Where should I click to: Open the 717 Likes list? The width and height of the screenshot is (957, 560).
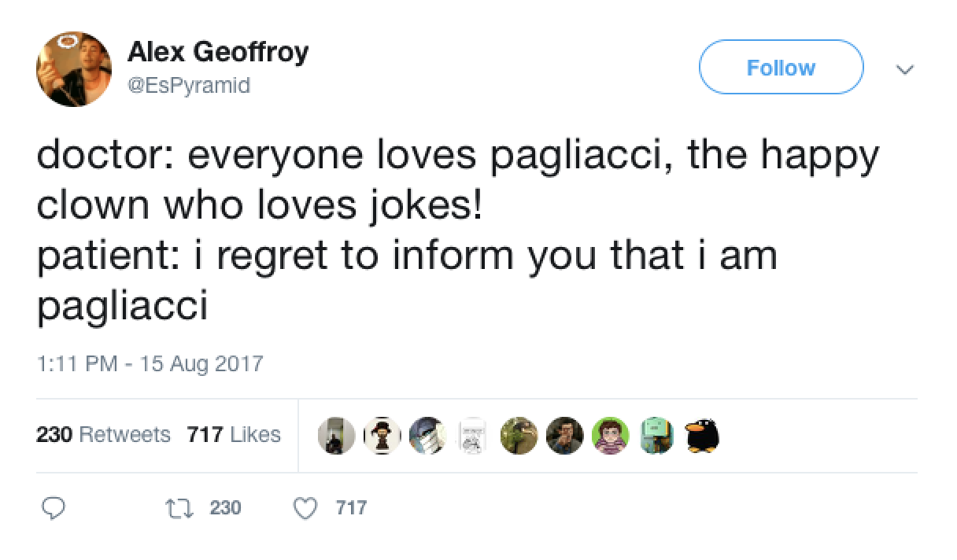pos(233,434)
